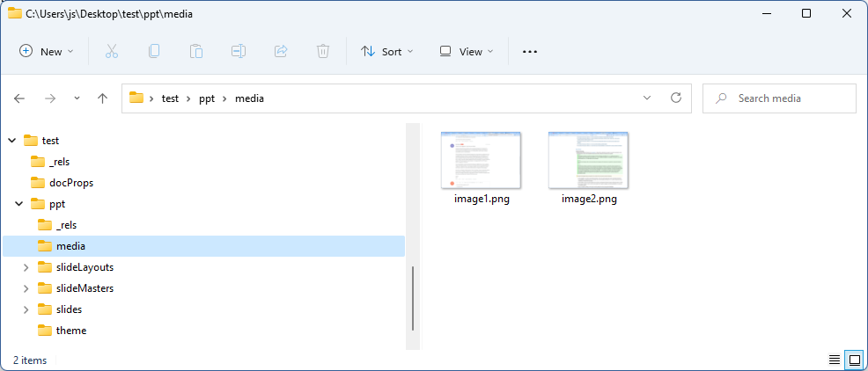868x371 pixels.
Task: Click the Paste clipboard icon
Action: pos(196,51)
